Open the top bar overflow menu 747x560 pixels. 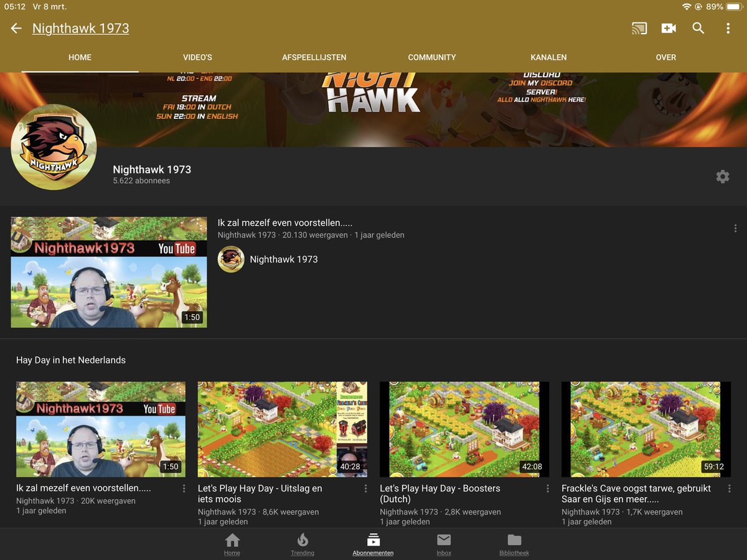click(728, 29)
